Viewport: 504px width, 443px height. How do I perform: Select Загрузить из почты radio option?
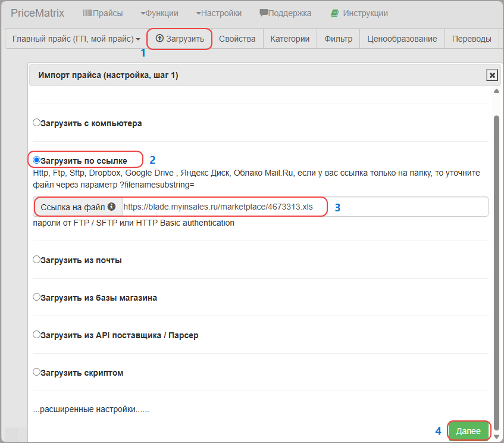tap(37, 260)
